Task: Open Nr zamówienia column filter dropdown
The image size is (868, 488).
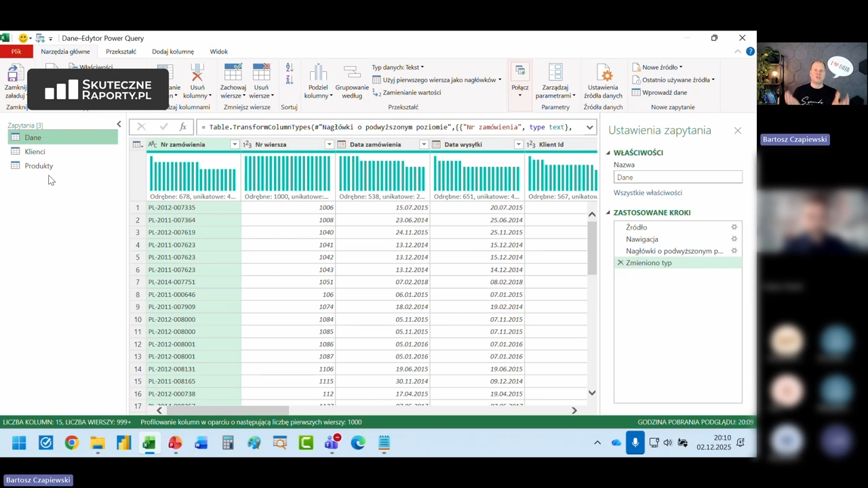Action: pyautogui.click(x=234, y=144)
